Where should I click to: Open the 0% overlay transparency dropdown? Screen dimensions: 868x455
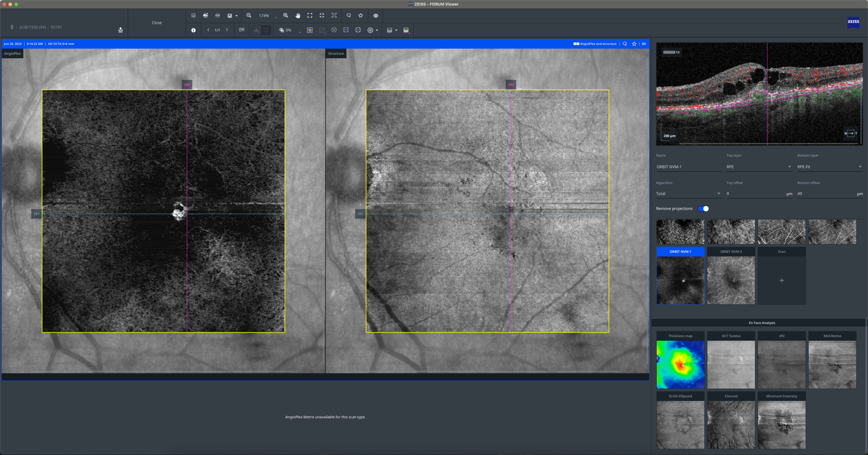290,30
